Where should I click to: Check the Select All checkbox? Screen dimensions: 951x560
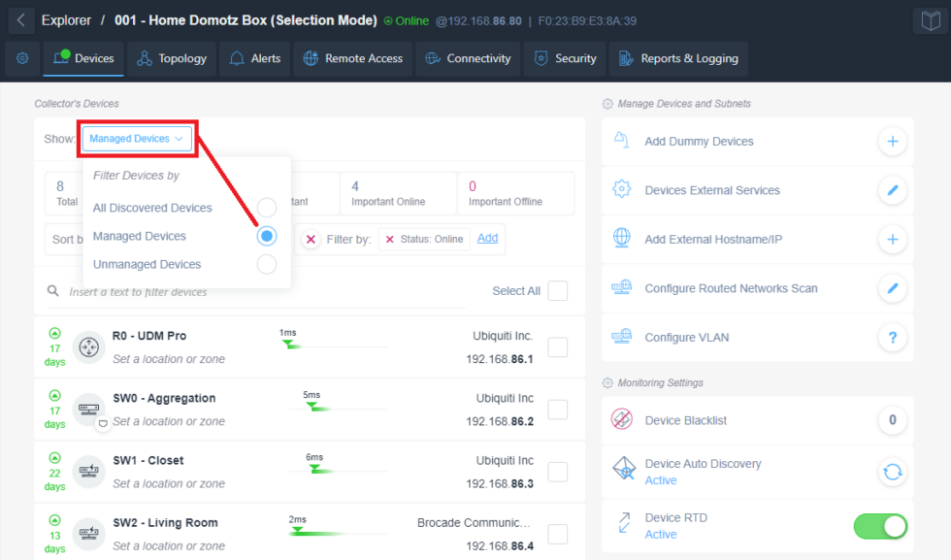[x=557, y=291]
